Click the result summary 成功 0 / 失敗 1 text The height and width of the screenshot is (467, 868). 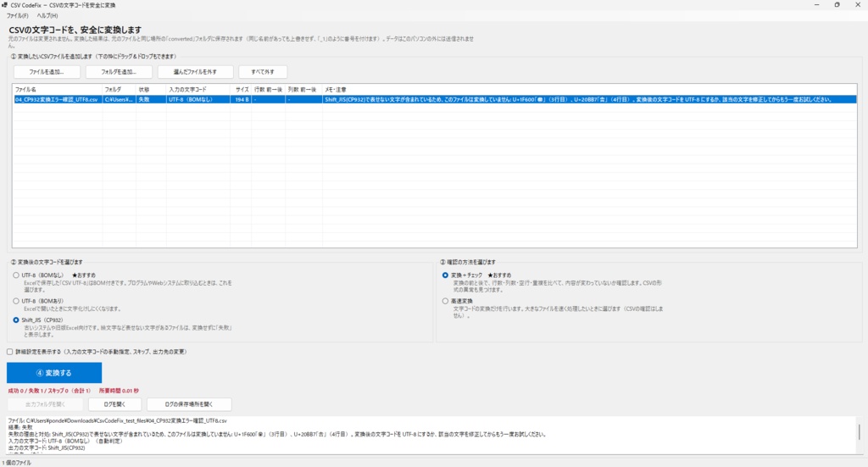pos(49,391)
